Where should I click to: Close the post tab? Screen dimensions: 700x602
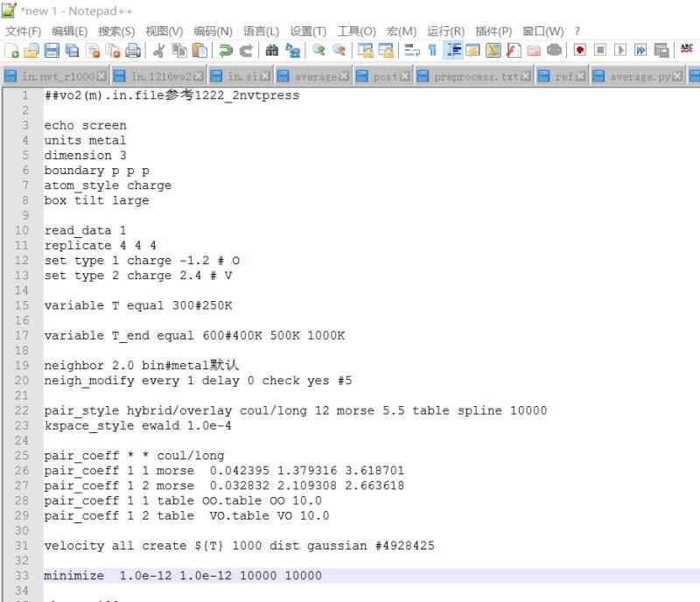pyautogui.click(x=405, y=77)
